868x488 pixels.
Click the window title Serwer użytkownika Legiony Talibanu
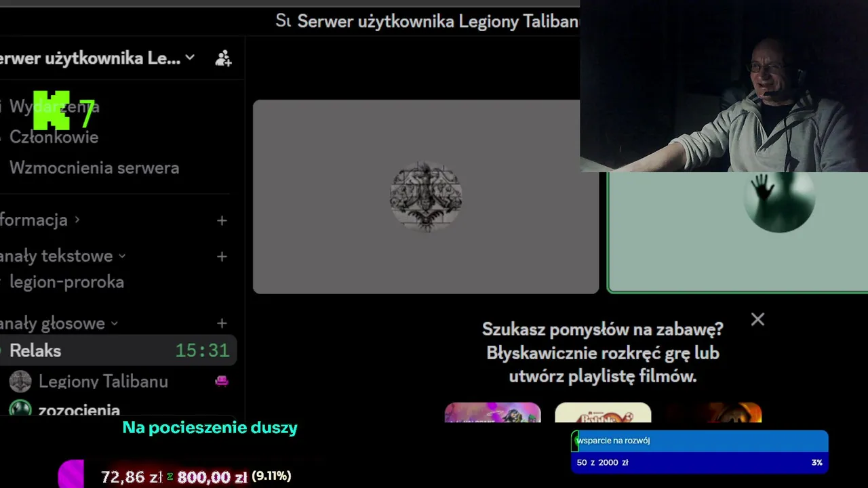[x=437, y=21]
